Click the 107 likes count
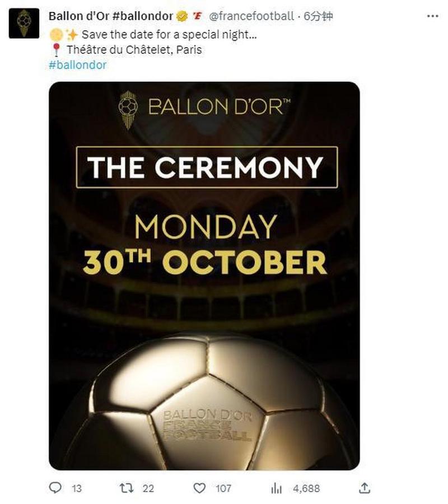The width and height of the screenshot is (448, 504). pos(223,488)
